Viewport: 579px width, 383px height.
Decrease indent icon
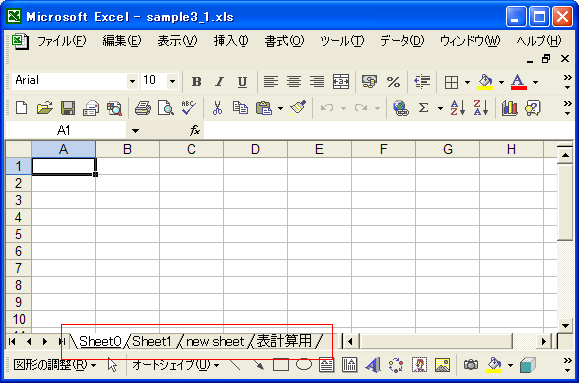tap(422, 82)
